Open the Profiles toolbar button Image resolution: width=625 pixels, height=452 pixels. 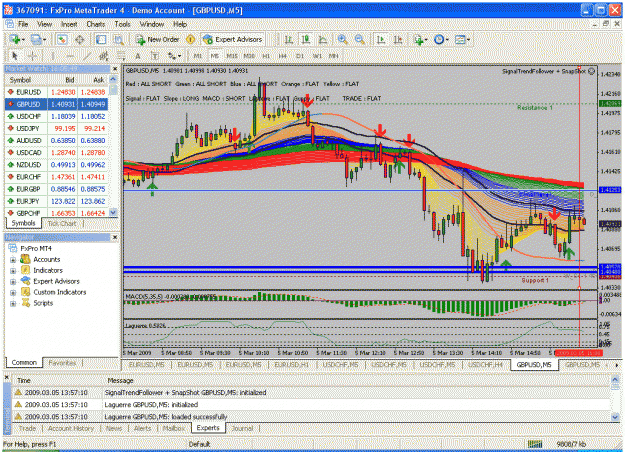(x=38, y=39)
